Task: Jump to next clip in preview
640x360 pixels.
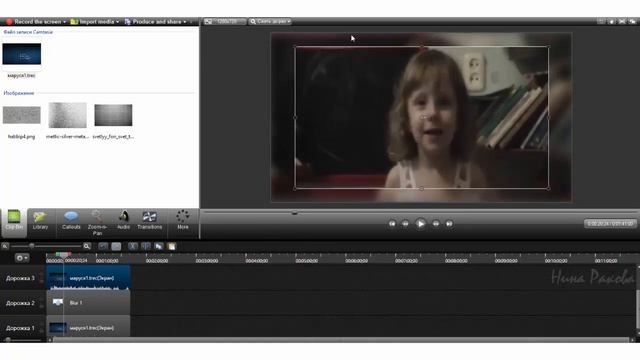Action: tap(449, 224)
